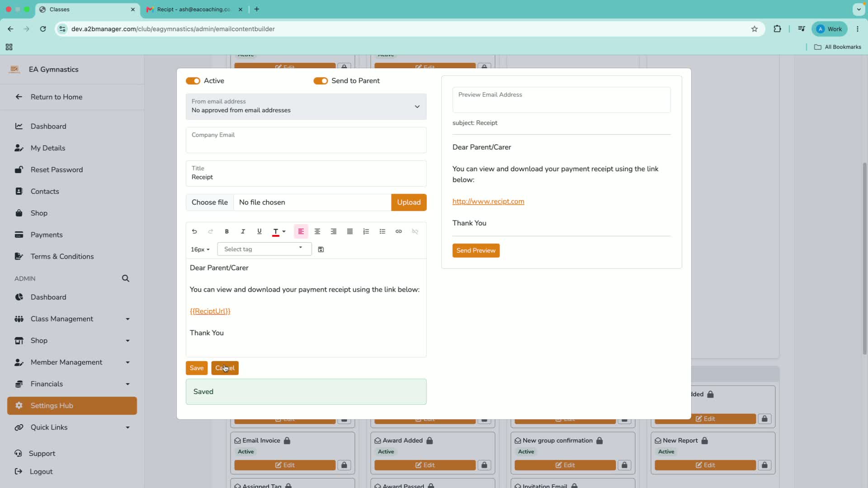Center align the email text
Viewport: 868px width, 488px height.
coord(317,231)
